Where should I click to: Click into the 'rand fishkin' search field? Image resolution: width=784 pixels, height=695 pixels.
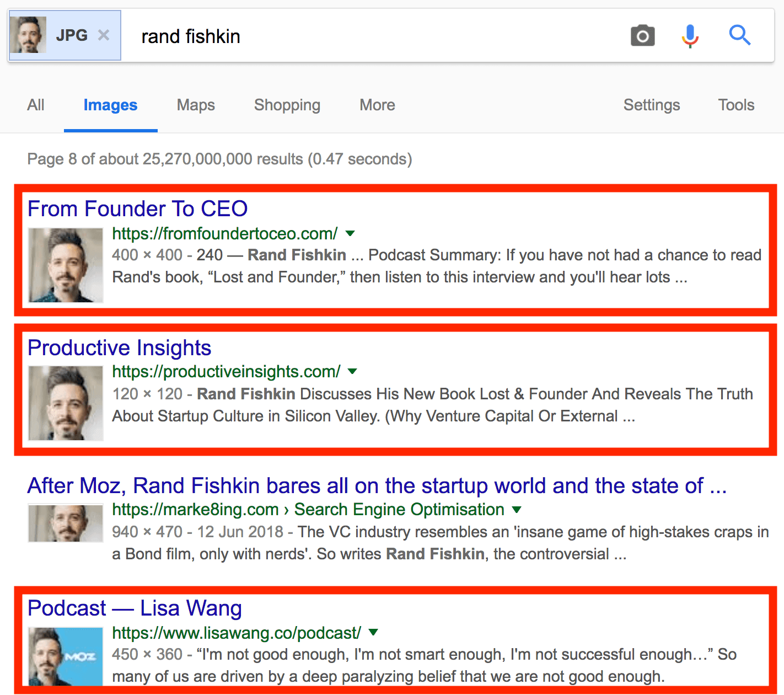pyautogui.click(x=375, y=36)
